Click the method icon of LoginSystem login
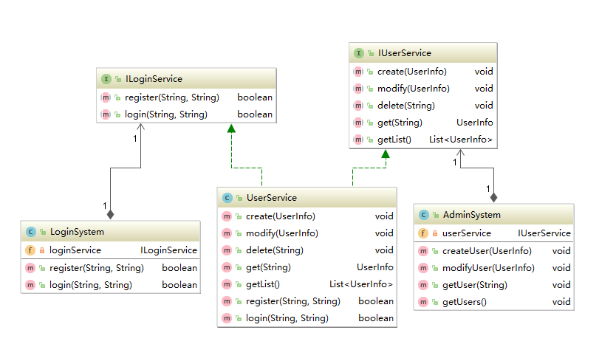Viewport: 616px width, 364px height. pyautogui.click(x=30, y=285)
